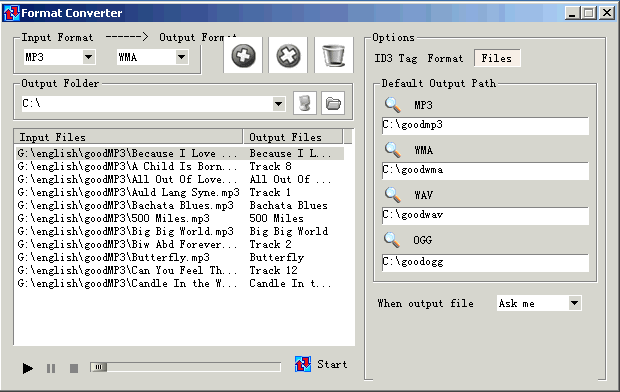
Task: Click the Track 8 output name
Action: tap(270, 167)
